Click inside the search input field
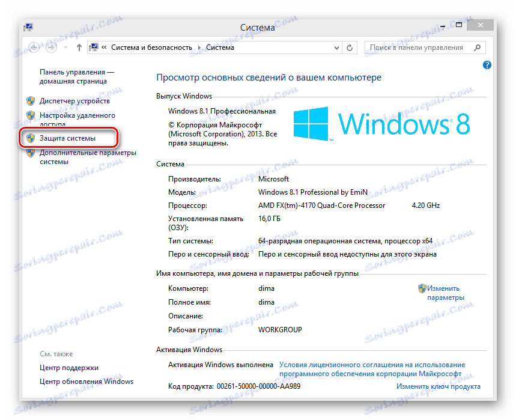Viewport: 516px width, 420px height. coord(420,47)
